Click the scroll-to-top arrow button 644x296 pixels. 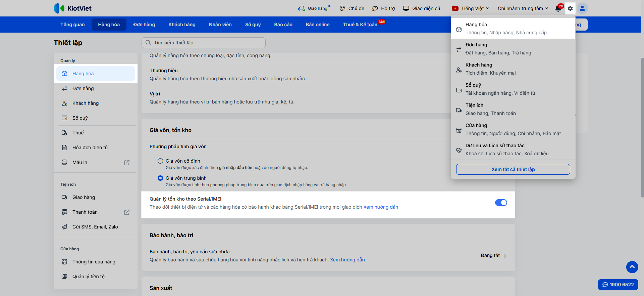[x=632, y=267]
